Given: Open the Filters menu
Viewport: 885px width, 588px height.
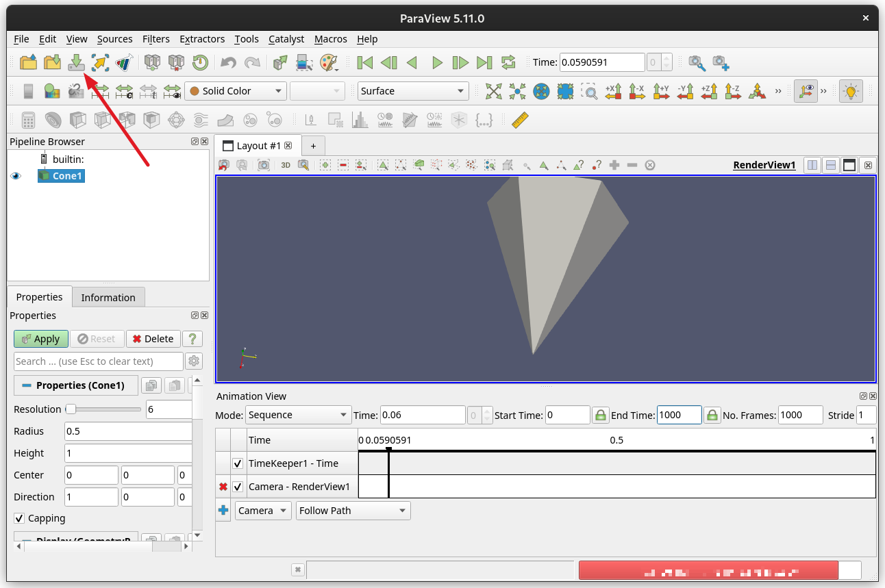Looking at the screenshot, I should [156, 39].
